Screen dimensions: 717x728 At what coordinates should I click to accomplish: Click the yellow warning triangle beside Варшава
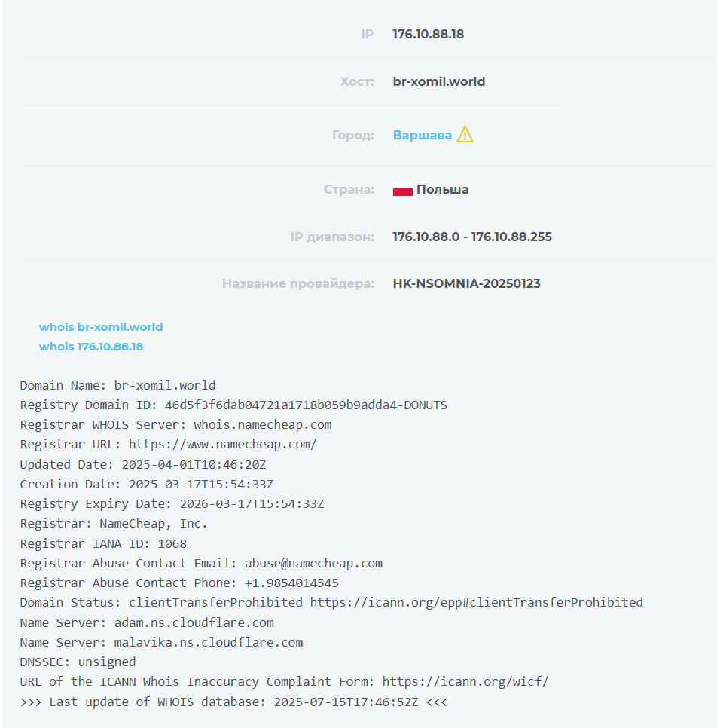(465, 135)
